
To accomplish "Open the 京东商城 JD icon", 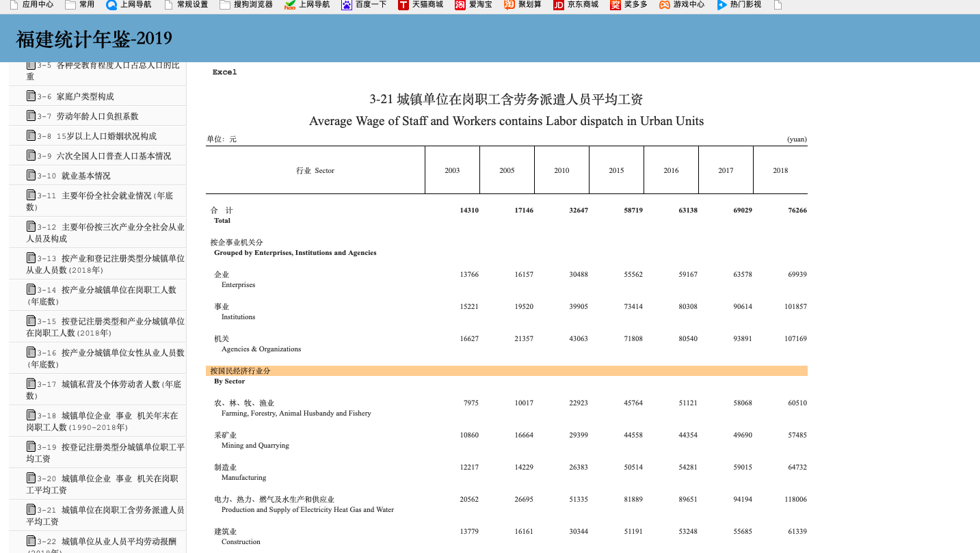I will 559,5.
